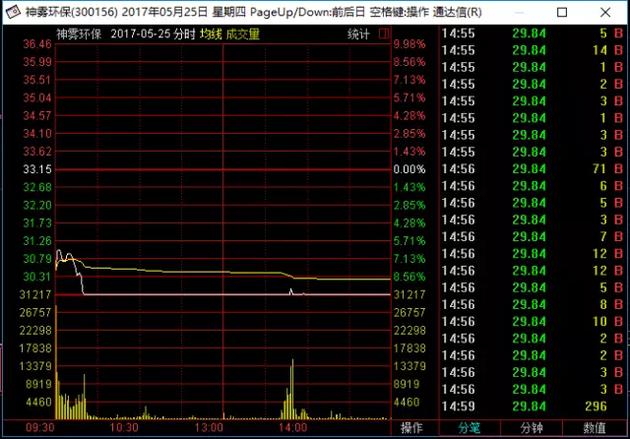Select the 14:56 tick row with volume 6
630x439 pixels.
[x=532, y=186]
